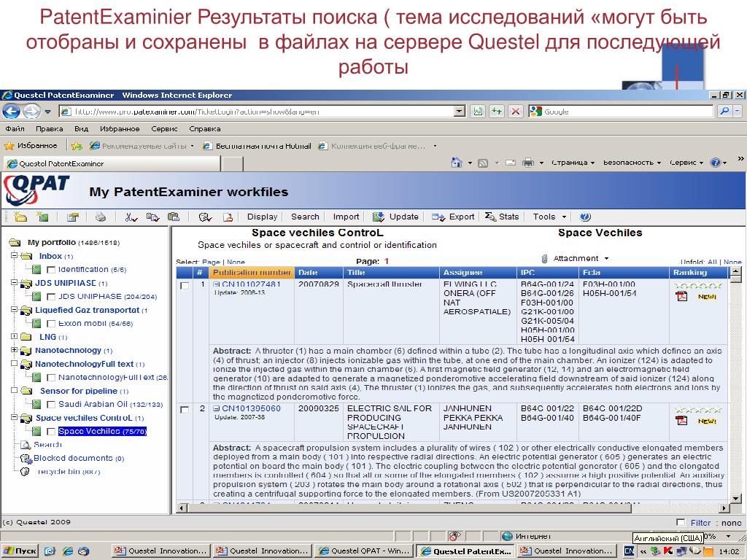The height and width of the screenshot is (560, 747).
Task: Click the printer icon in QPAT toolbar
Action: click(x=100, y=217)
